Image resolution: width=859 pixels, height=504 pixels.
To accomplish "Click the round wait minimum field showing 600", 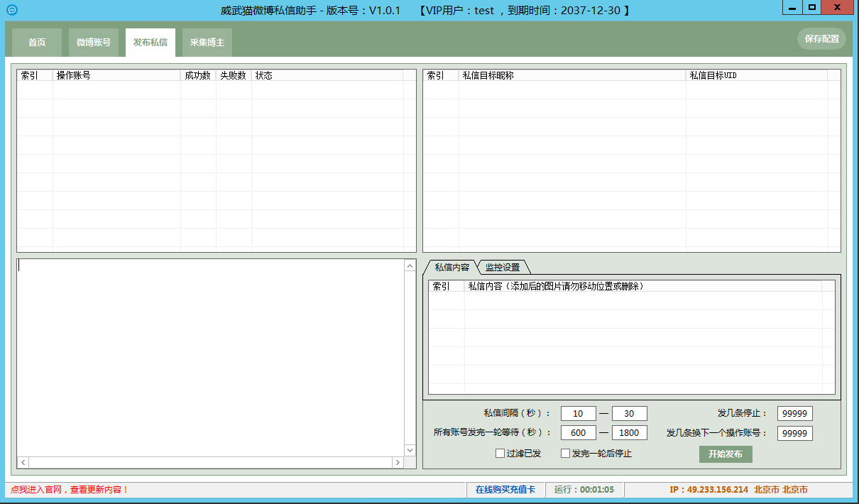I will click(579, 433).
